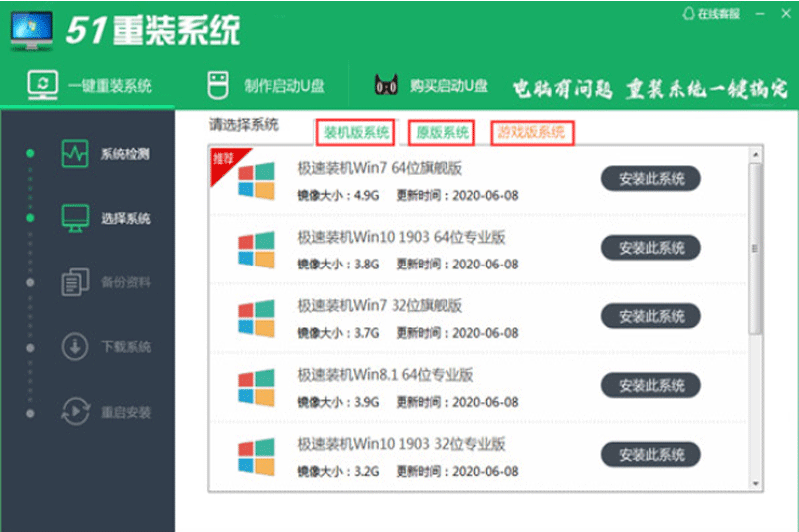Install 极速装机Win8.1 64位专业版 system
799x532 pixels.
(651, 386)
